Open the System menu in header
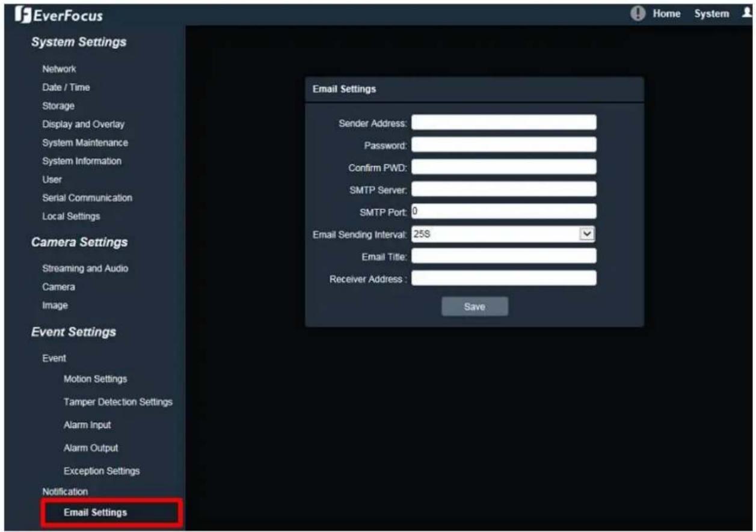The width and height of the screenshot is (756, 532). coord(711,13)
